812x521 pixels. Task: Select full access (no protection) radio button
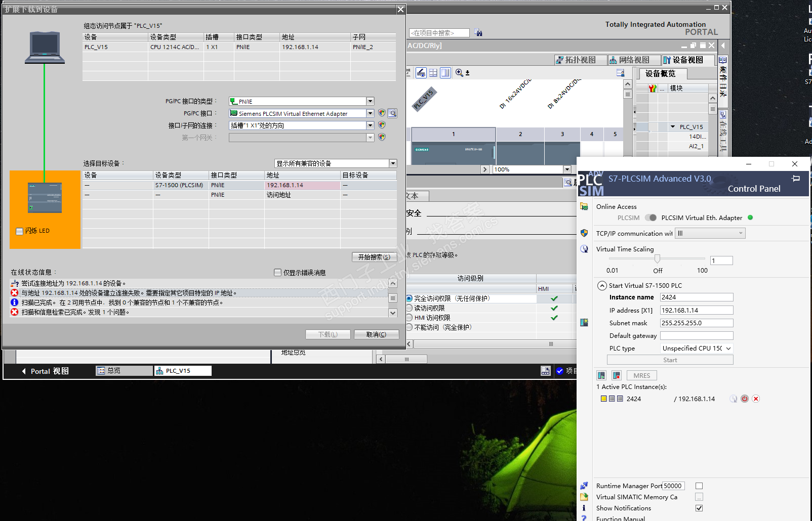(409, 298)
